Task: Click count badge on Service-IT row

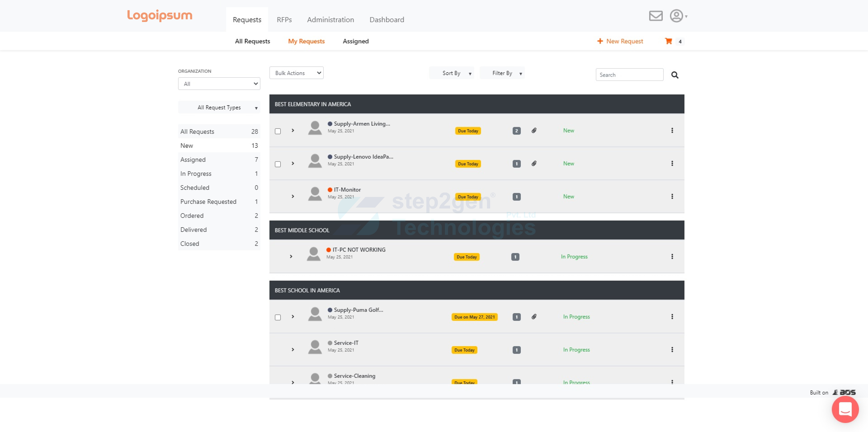Action: (517, 350)
